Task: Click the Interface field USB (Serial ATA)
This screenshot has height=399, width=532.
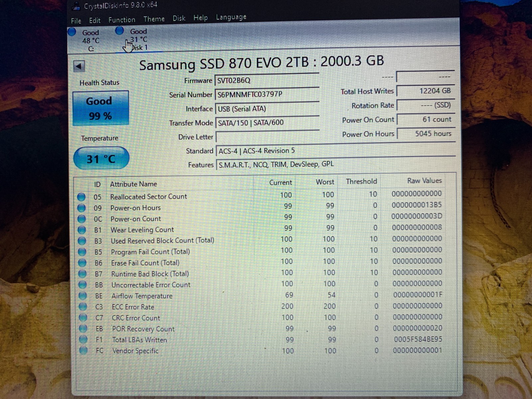Action: click(267, 109)
